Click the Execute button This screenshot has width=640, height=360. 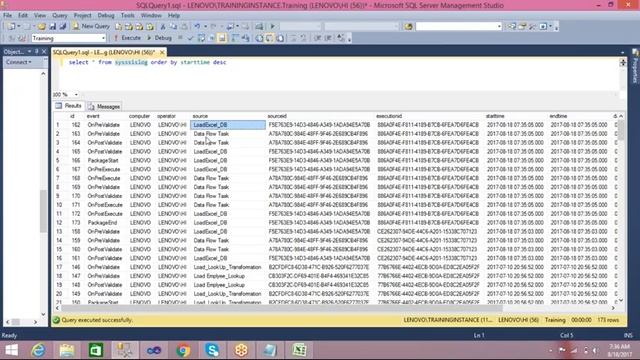pyautogui.click(x=127, y=38)
